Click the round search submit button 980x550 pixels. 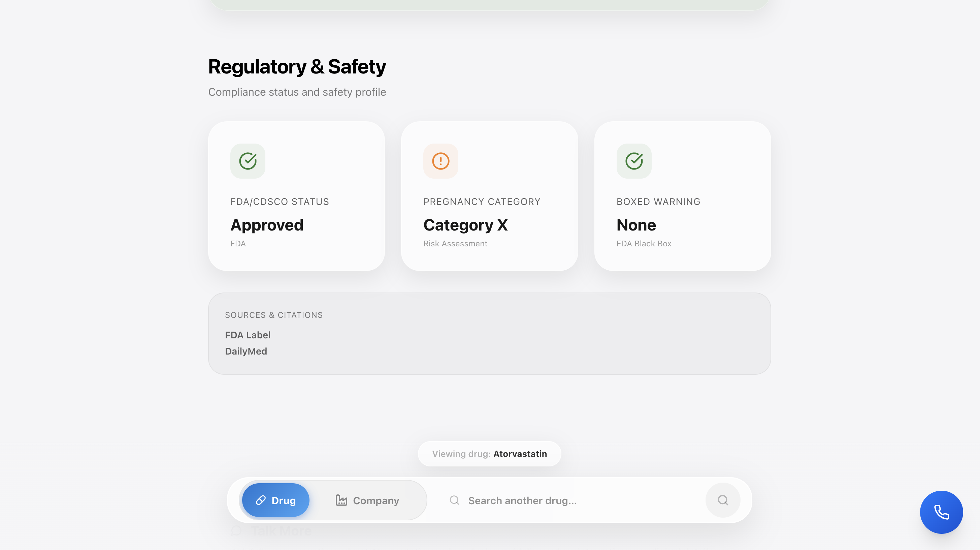[x=722, y=500]
